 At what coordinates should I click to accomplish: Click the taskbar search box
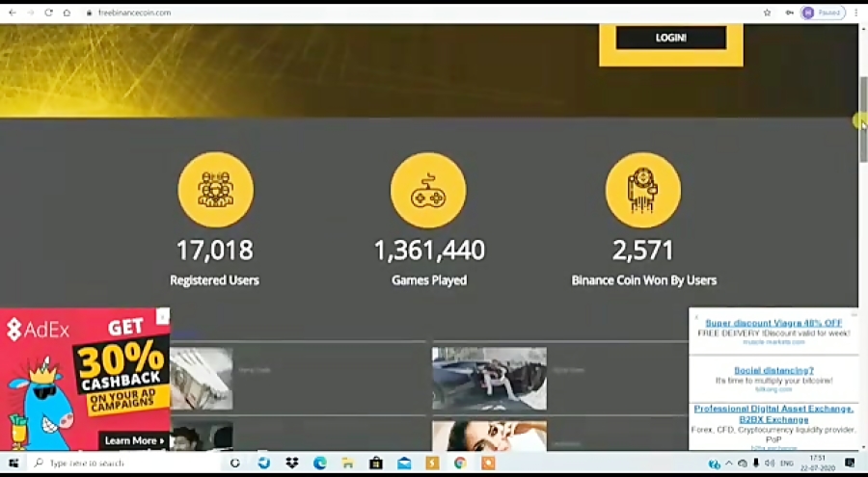pyautogui.click(x=124, y=464)
